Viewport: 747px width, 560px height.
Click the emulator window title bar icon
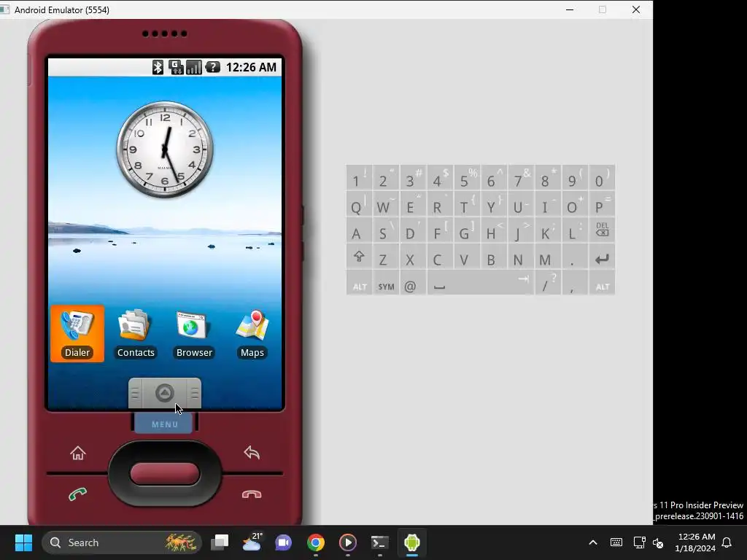coord(5,9)
